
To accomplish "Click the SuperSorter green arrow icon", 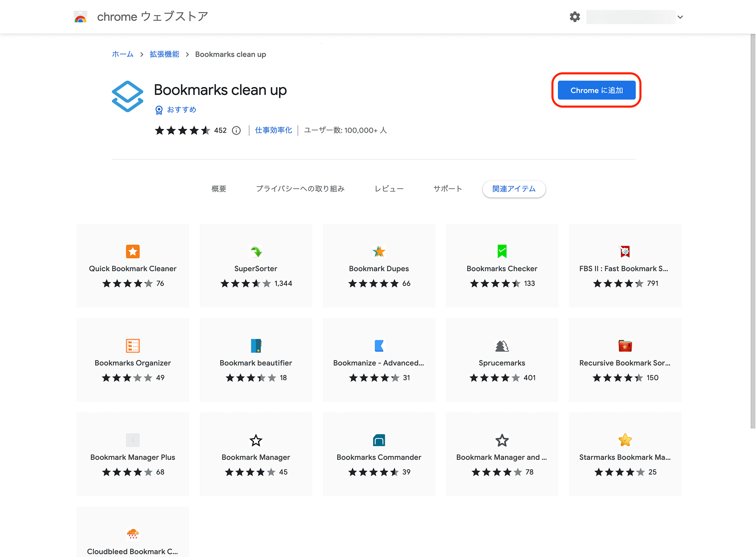I will (256, 251).
